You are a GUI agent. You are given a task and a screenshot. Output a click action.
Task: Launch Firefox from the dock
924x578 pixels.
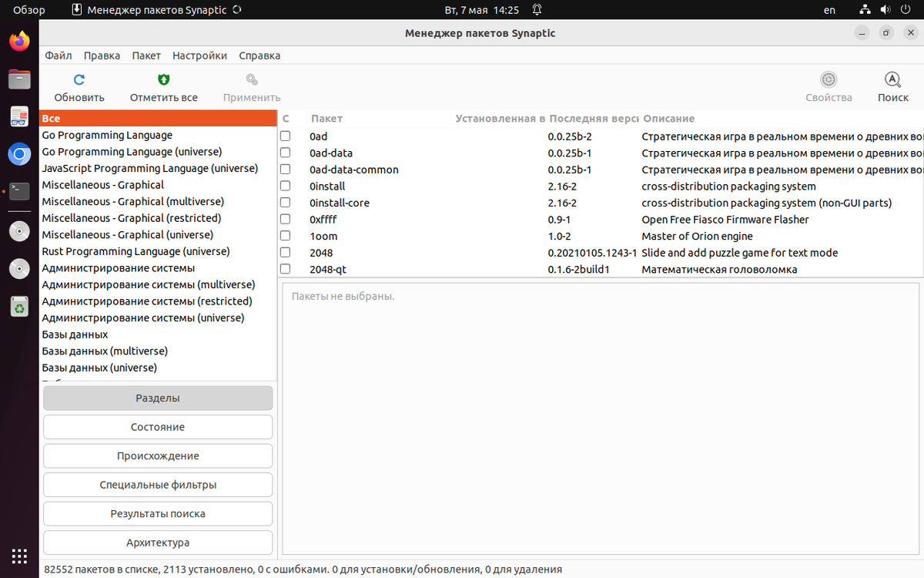19,41
